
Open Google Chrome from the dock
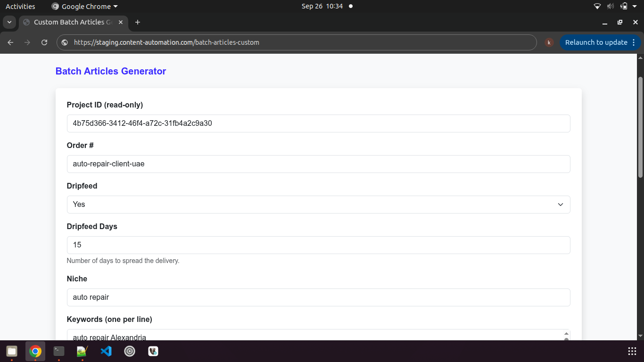point(35,351)
